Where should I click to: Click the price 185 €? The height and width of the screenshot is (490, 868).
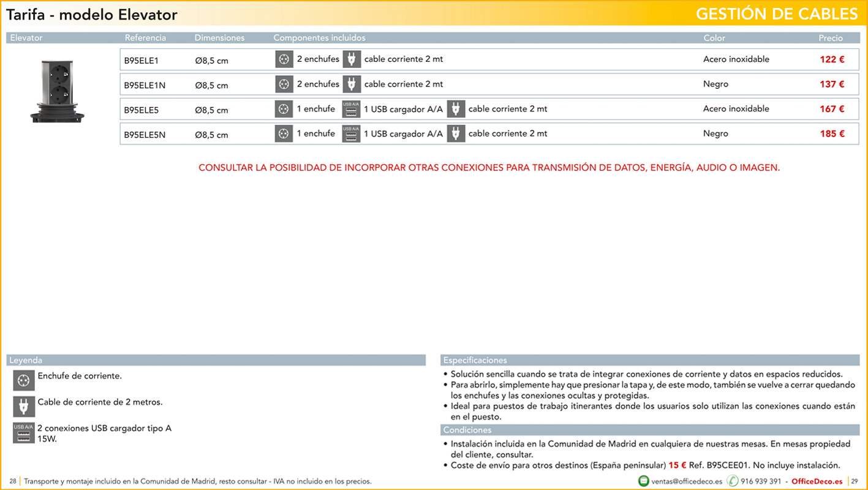tap(832, 133)
